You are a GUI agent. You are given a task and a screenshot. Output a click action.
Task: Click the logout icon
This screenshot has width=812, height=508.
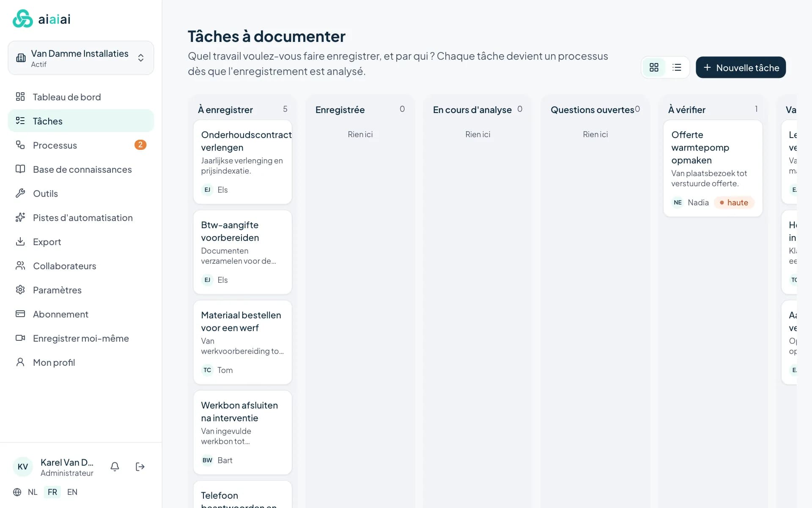140,467
